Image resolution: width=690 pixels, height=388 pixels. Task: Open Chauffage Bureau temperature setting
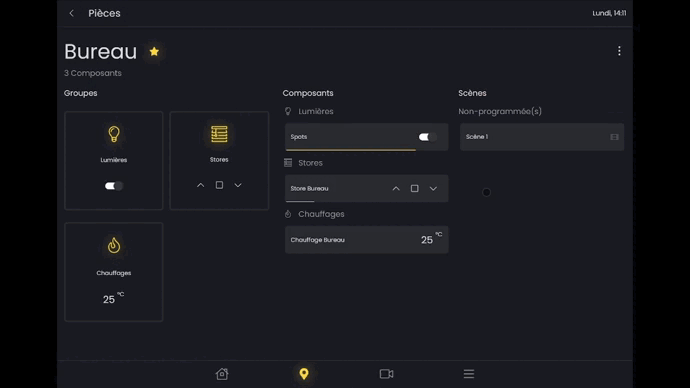click(367, 240)
